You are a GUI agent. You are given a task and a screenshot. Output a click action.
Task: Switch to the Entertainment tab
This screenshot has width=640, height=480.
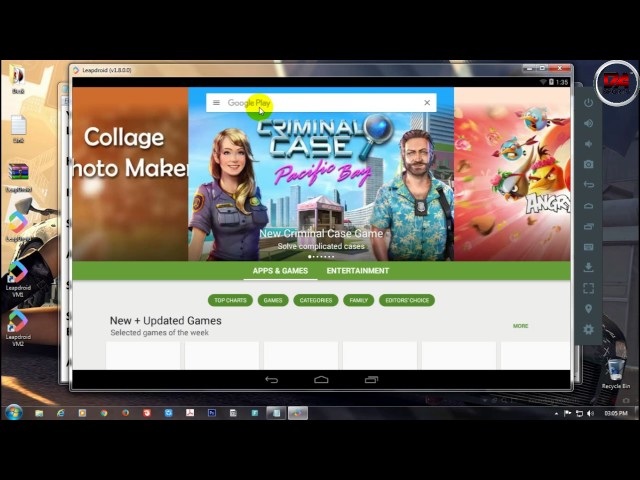tap(358, 271)
